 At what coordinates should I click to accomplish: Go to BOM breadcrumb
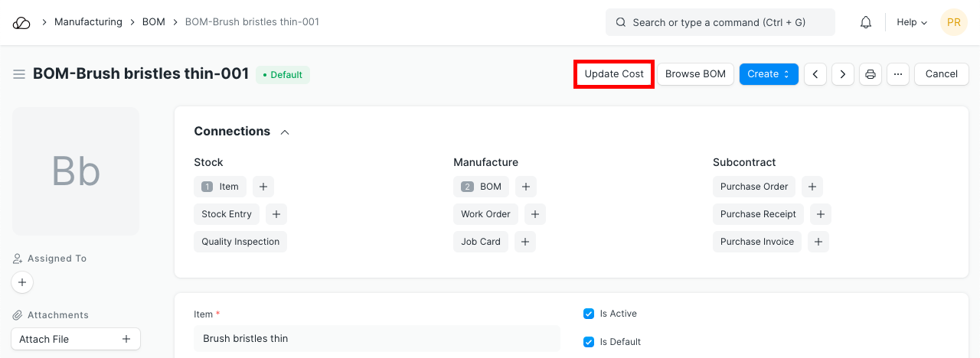point(154,22)
